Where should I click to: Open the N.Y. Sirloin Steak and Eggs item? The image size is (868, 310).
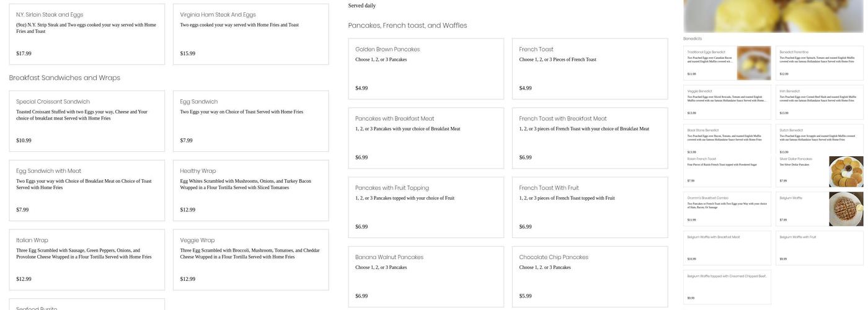pyautogui.click(x=87, y=33)
